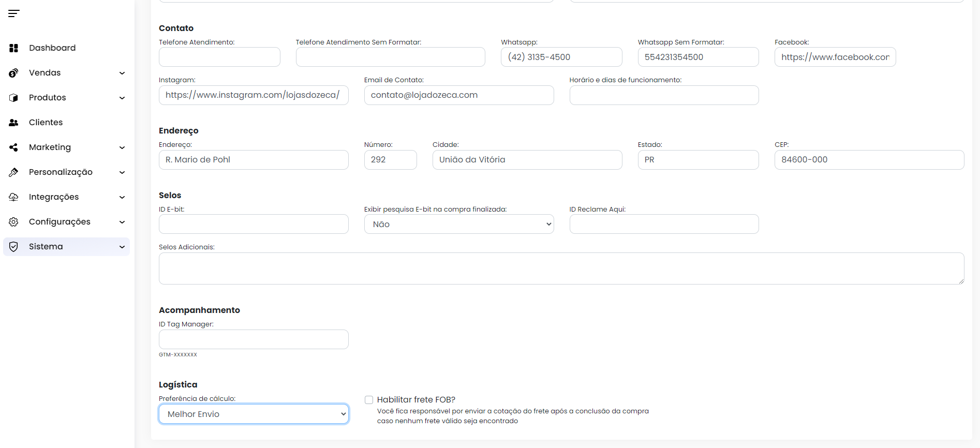Viewport: 980px width, 448px height.
Task: Click the Integrações cloud icon
Action: [14, 197]
